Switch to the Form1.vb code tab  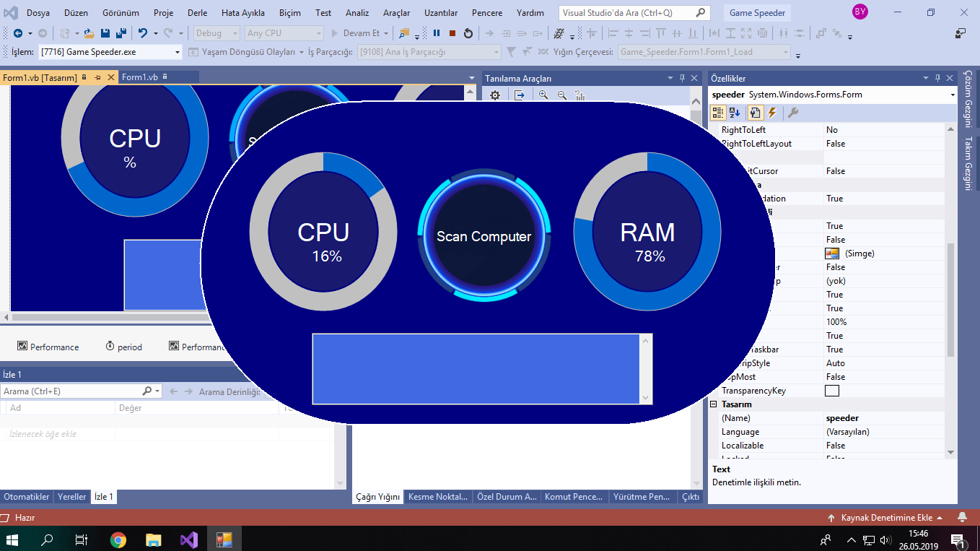(x=140, y=77)
